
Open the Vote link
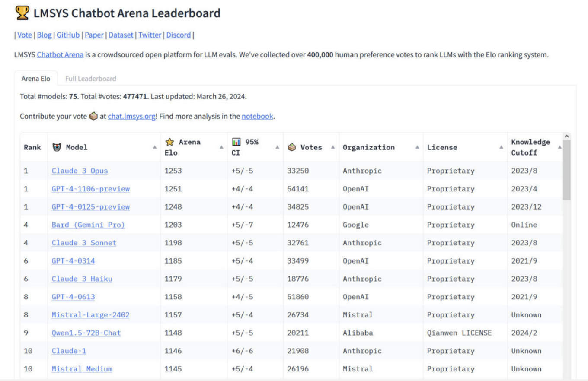25,35
